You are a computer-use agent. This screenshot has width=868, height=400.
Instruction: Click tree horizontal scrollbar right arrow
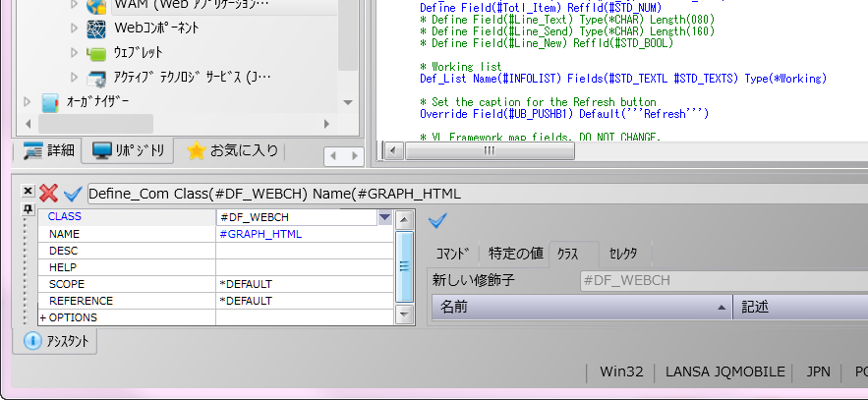coord(326,124)
